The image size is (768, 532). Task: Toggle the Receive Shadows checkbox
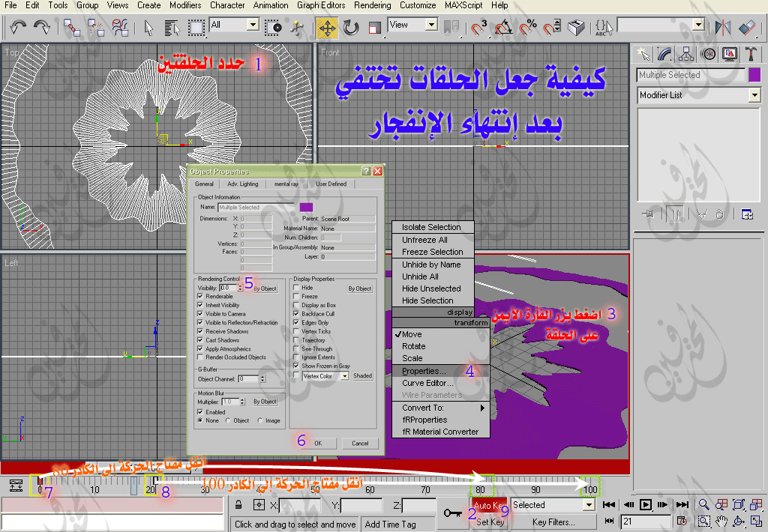pyautogui.click(x=199, y=331)
